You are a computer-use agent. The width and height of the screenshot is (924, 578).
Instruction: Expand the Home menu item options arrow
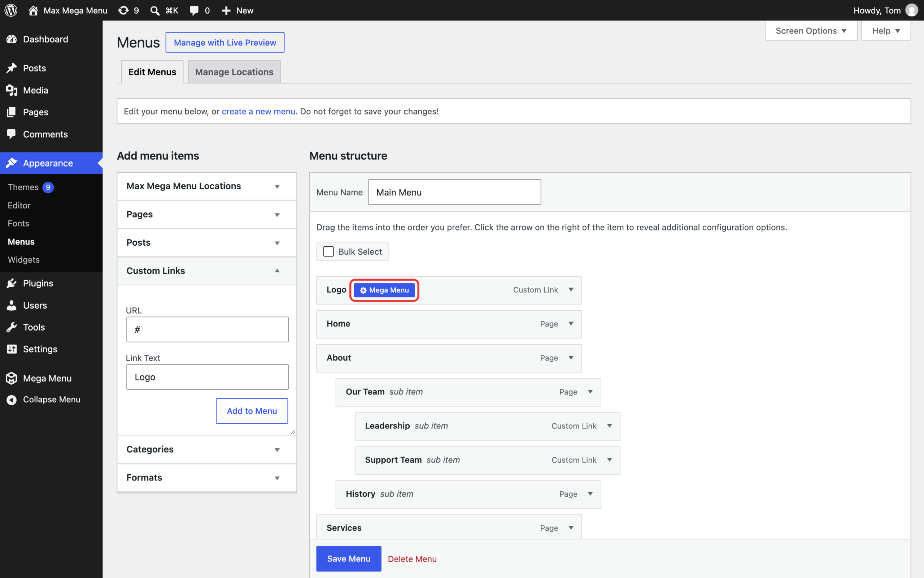[x=571, y=324]
